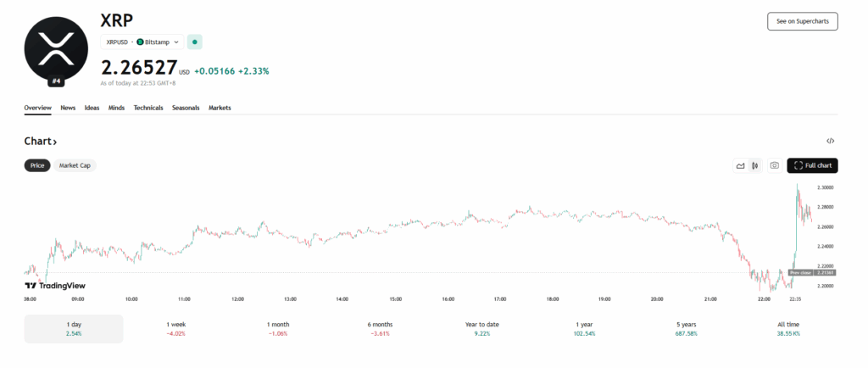Expand the XRPUSD Bitstamp symbol dropdown
Screen dimensions: 868x368
[141, 42]
